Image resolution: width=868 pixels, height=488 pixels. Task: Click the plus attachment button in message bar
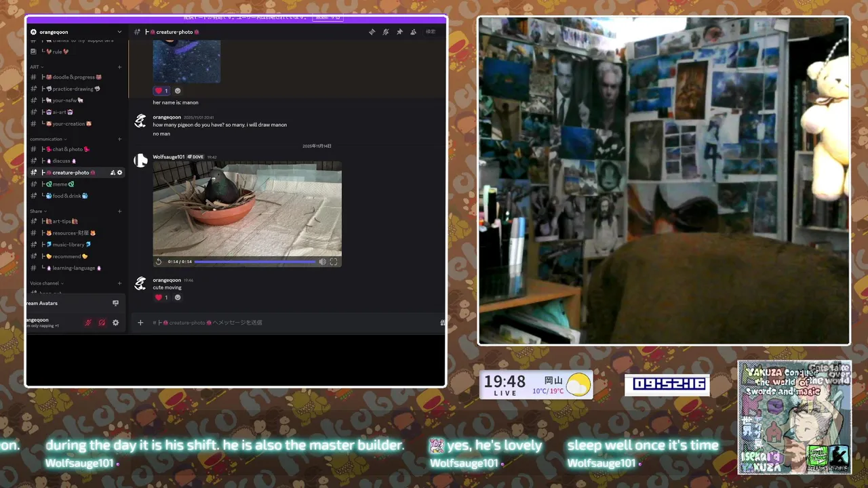tap(140, 323)
